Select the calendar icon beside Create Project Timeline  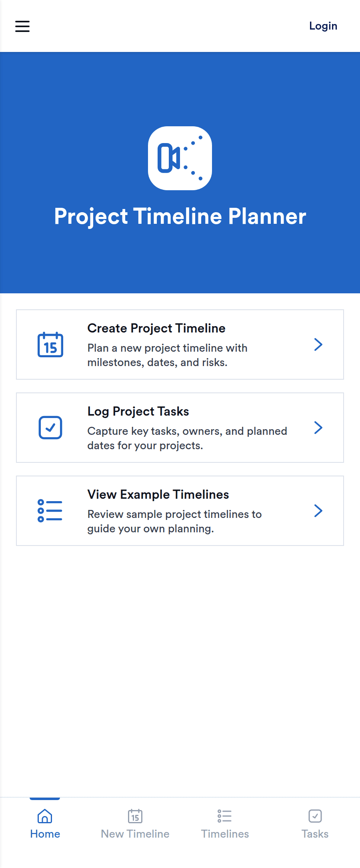click(x=50, y=345)
